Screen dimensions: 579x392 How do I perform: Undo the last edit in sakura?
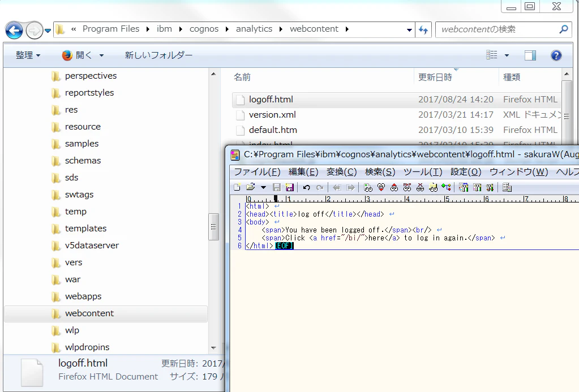click(306, 187)
